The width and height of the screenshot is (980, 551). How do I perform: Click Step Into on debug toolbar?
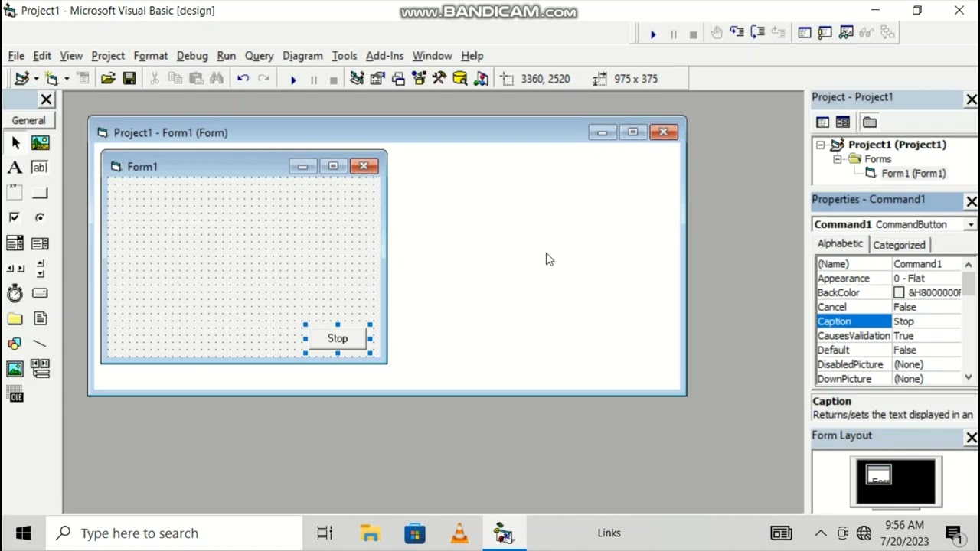pos(737,33)
